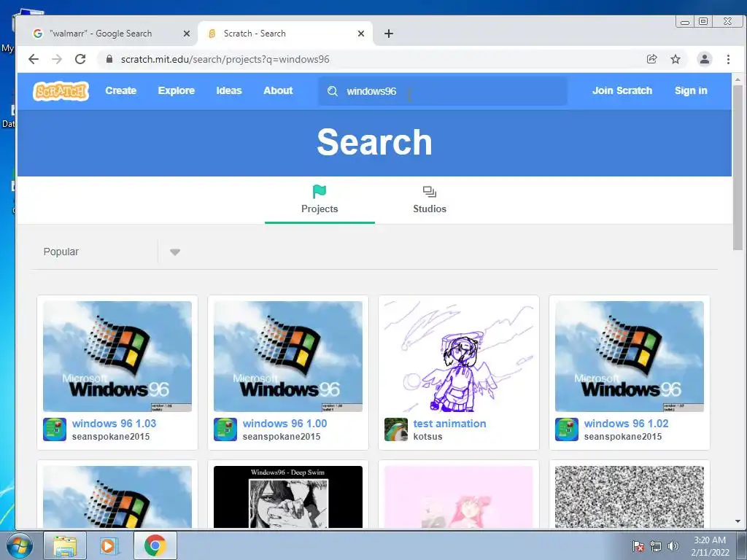The width and height of the screenshot is (747, 560).
Task: Click the Studios stacked-windows icon
Action: click(x=429, y=192)
